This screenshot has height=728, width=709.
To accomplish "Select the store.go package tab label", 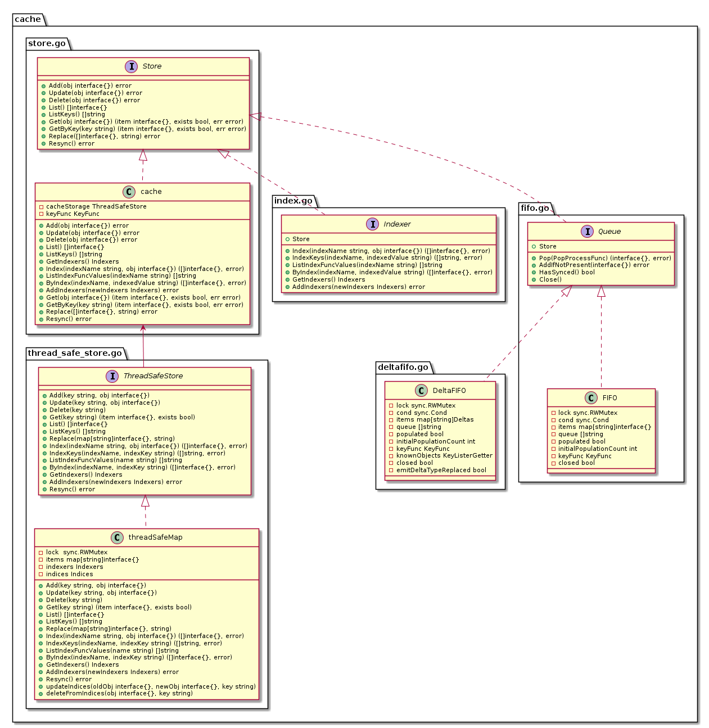I will tap(47, 43).
